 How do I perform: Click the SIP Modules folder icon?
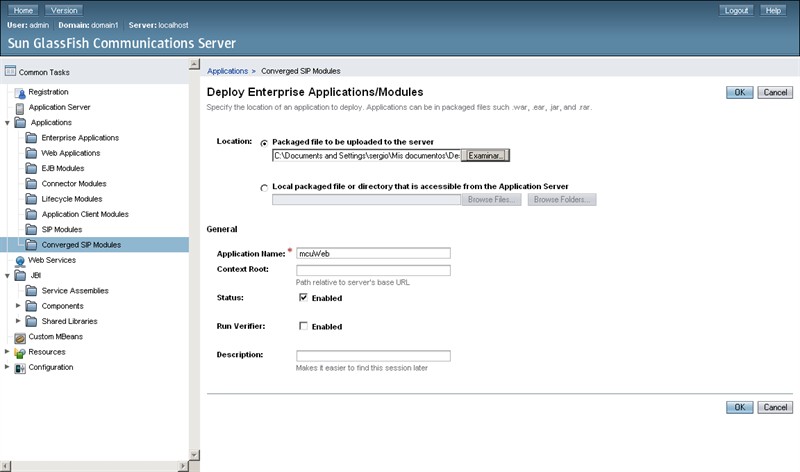[31, 230]
